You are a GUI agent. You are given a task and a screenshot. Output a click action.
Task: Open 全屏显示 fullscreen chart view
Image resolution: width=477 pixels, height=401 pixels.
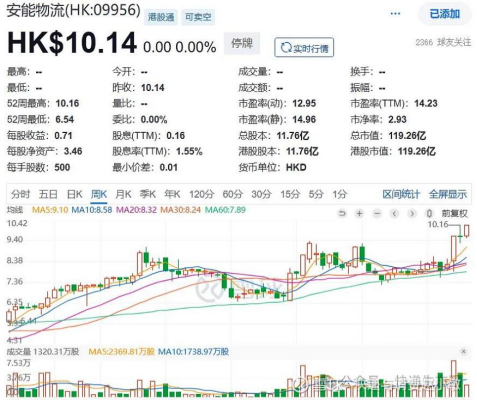point(448,194)
